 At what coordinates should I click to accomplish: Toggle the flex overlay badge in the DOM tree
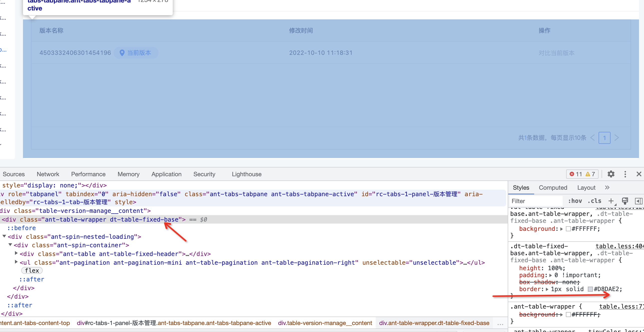(32, 270)
